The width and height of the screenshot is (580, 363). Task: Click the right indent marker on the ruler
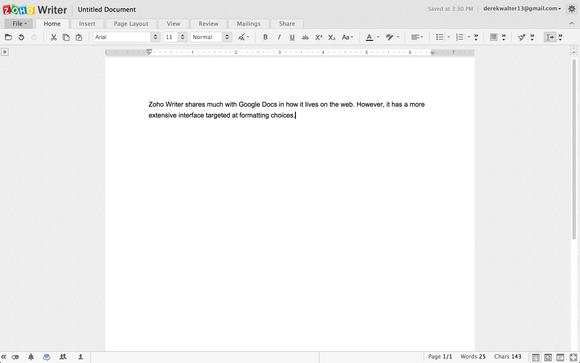click(432, 53)
